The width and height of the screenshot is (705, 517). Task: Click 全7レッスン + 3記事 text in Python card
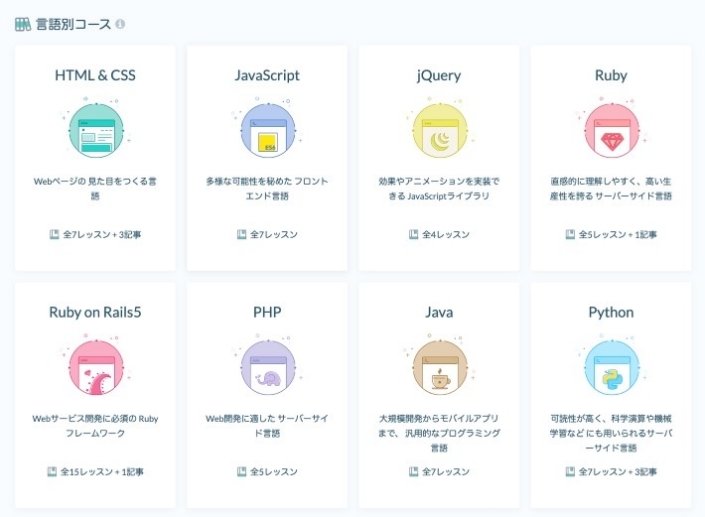pos(618,471)
